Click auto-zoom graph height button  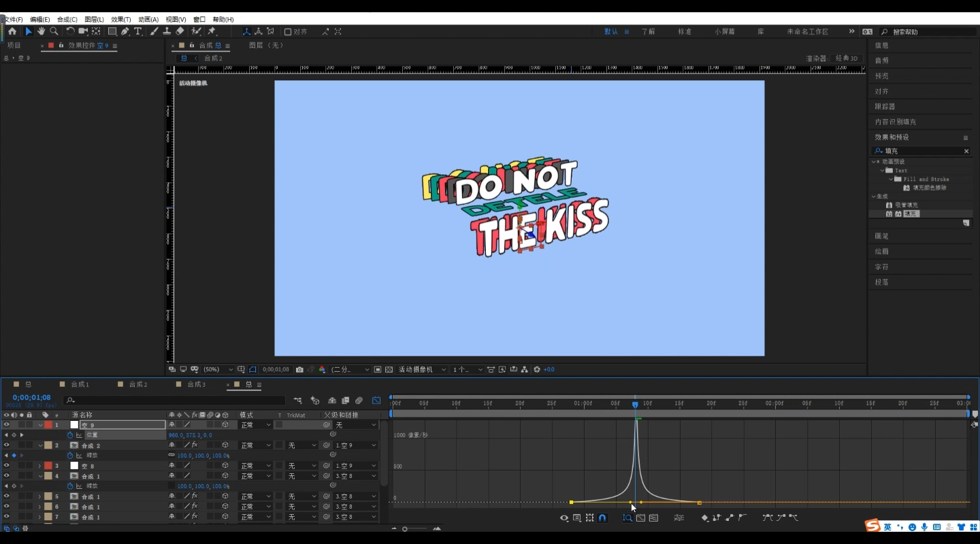pos(627,517)
